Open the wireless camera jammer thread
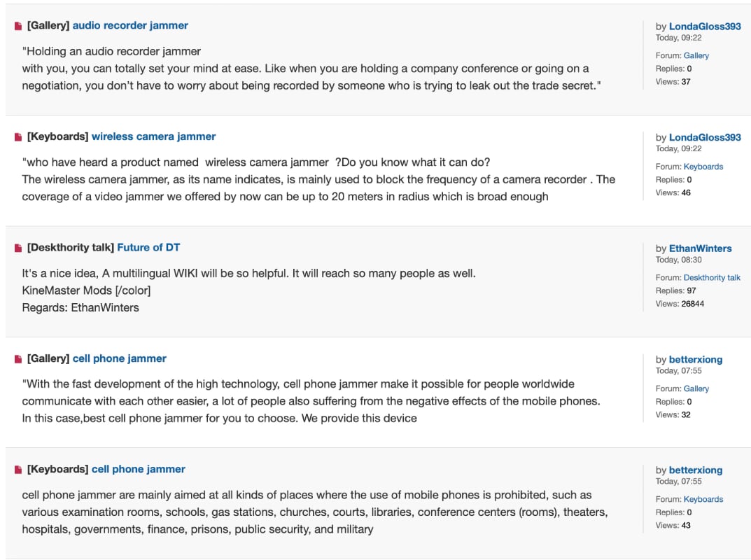This screenshot has width=751, height=560. pyautogui.click(x=153, y=136)
